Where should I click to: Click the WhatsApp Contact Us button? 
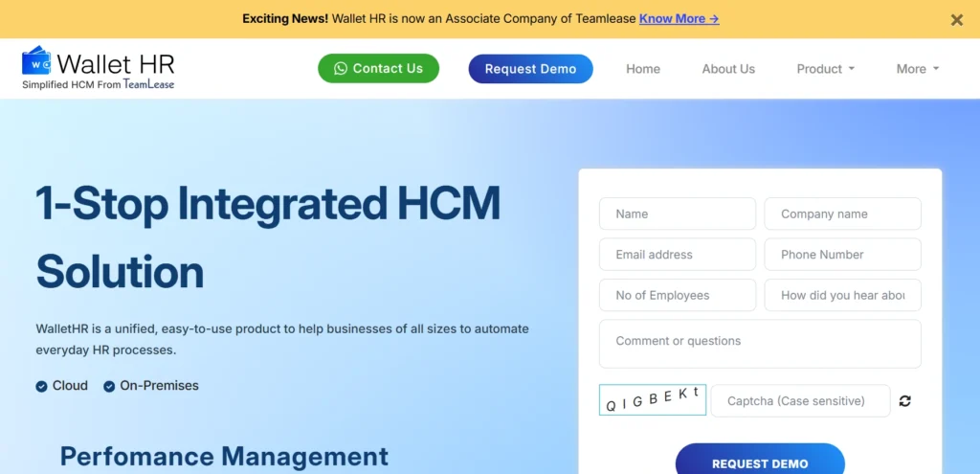378,69
